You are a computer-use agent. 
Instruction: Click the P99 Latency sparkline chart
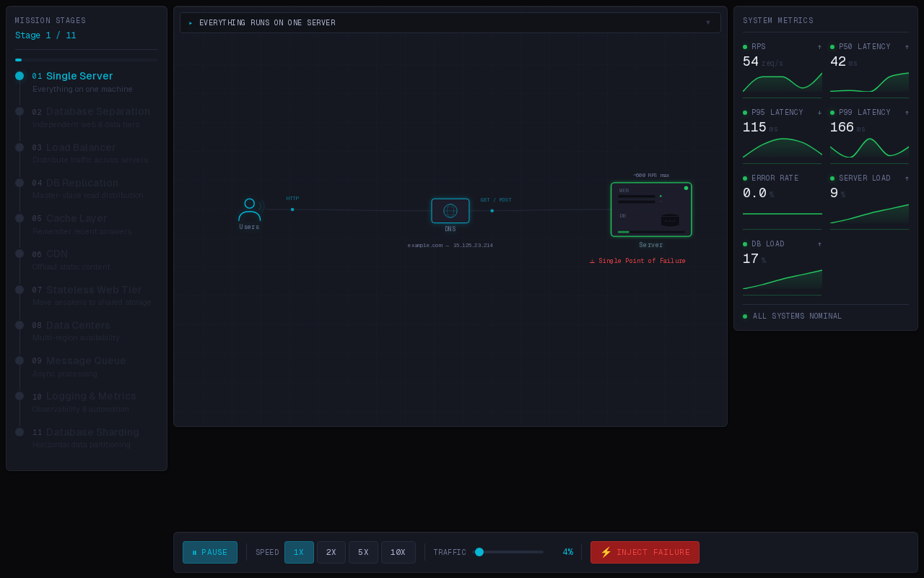(x=869, y=149)
